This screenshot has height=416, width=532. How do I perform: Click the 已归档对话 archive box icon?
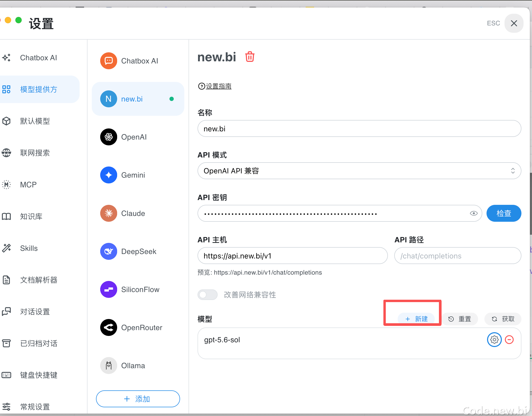point(6,343)
